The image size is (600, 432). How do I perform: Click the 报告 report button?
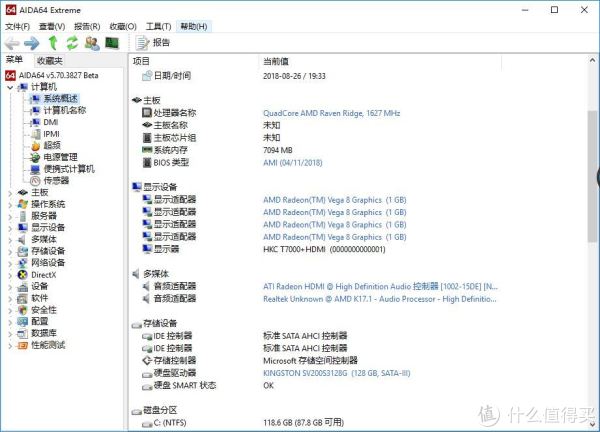tap(153, 43)
